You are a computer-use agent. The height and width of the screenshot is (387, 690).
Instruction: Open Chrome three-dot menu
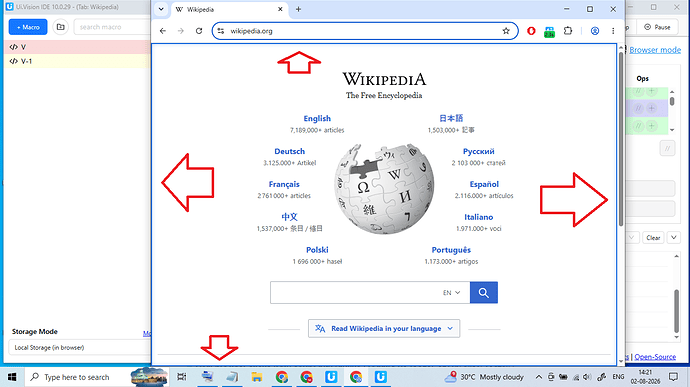[x=613, y=31]
